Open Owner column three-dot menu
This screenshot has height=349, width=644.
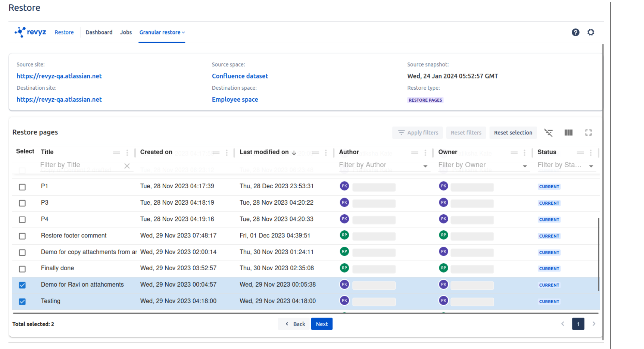[524, 152]
